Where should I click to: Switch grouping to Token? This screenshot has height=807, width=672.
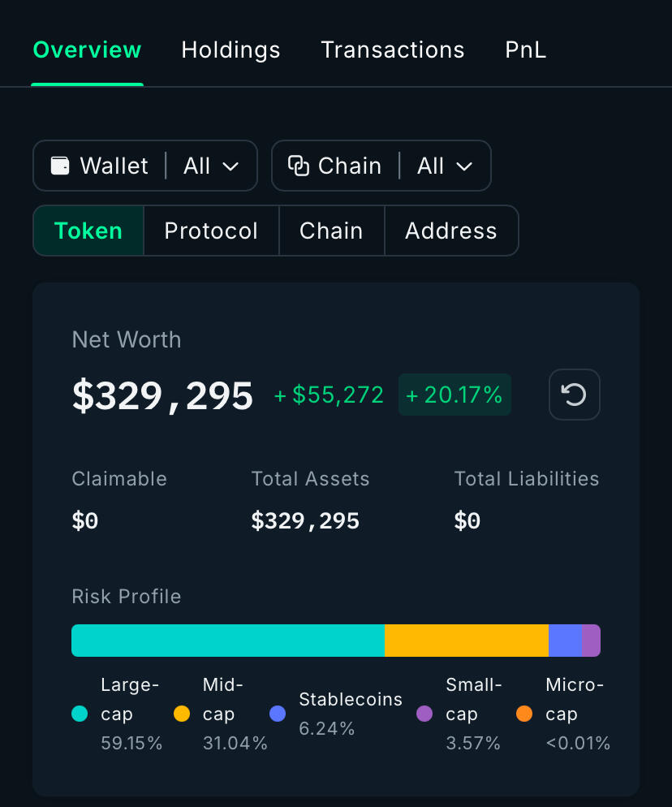[88, 231]
